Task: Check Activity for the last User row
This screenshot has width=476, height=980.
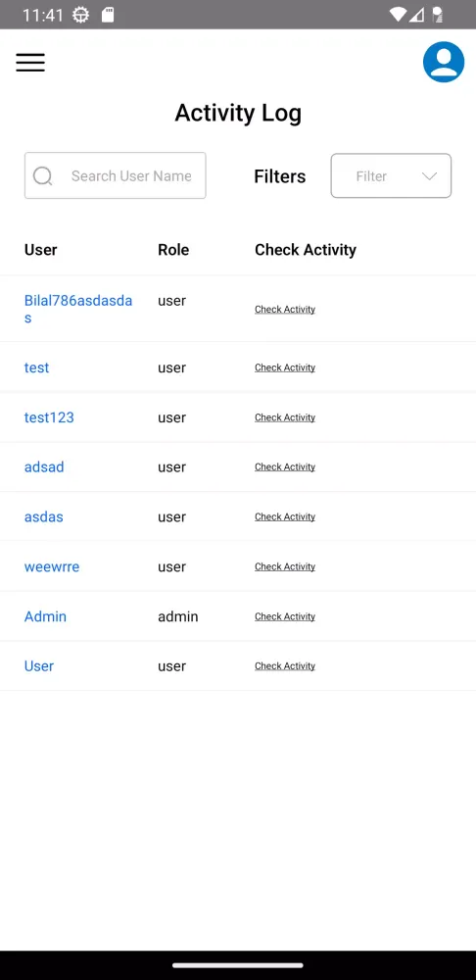Action: (285, 665)
